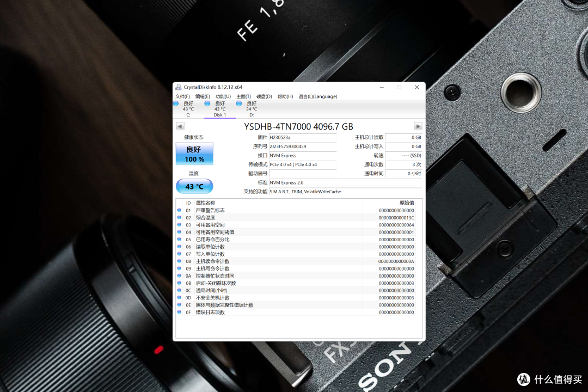
Task: Click the disk title YSDHB-4TN7000 4096.7 GB
Action: (298, 126)
